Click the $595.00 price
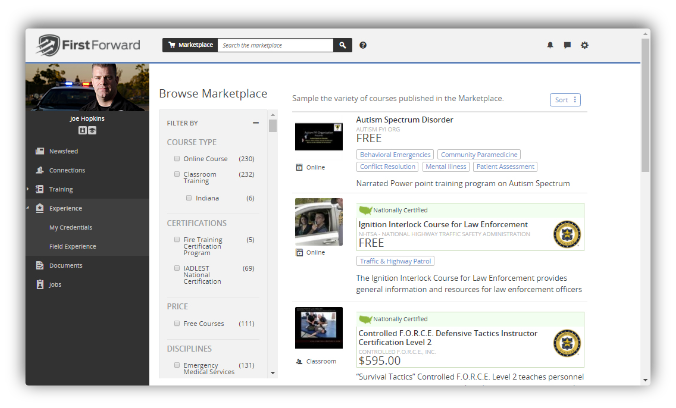The height and width of the screenshot is (408, 676). [379, 361]
